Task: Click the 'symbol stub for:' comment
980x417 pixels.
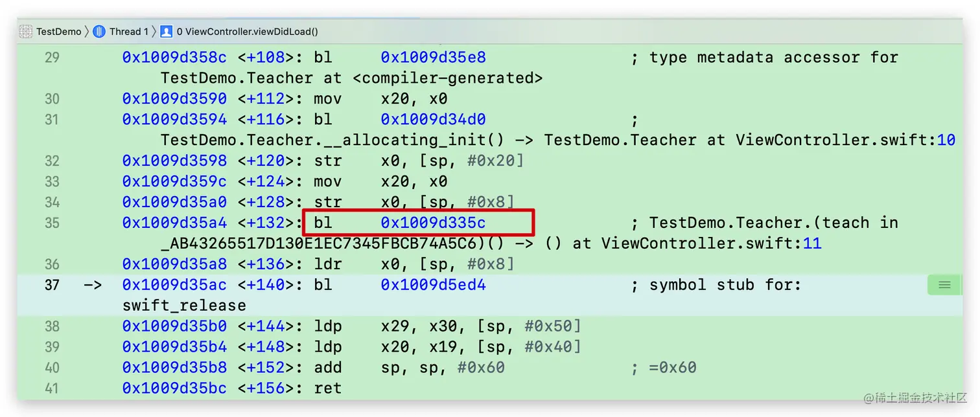Action: (716, 285)
